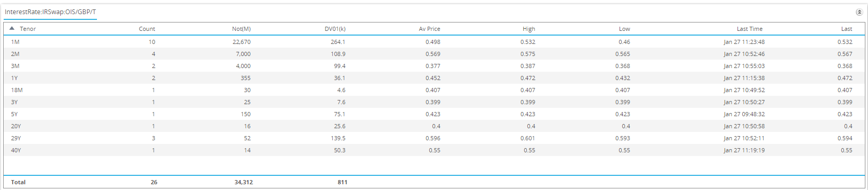Open the InterestRate:IRSwap:OIS/GBP/T tab
This screenshot has height=190, width=868.
(50, 12)
